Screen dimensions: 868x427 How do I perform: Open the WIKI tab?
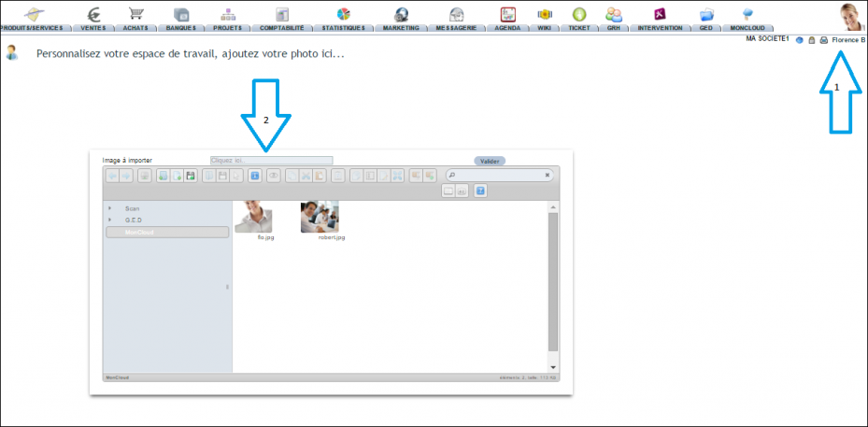coord(545,28)
